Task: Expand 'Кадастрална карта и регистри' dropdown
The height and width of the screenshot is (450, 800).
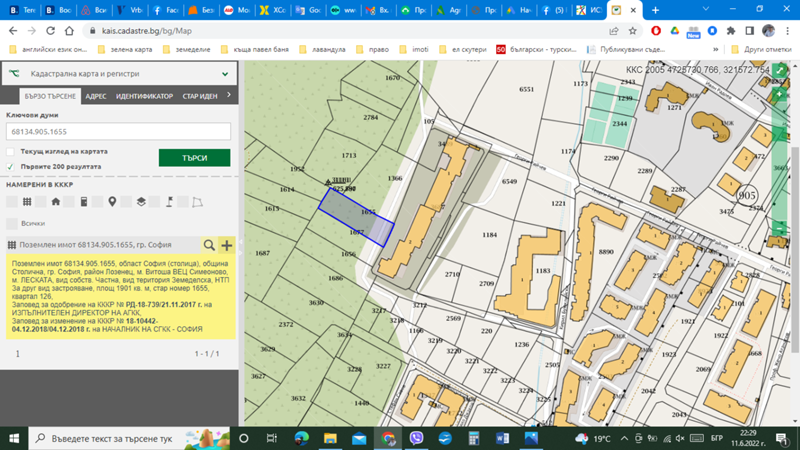Action: click(226, 74)
